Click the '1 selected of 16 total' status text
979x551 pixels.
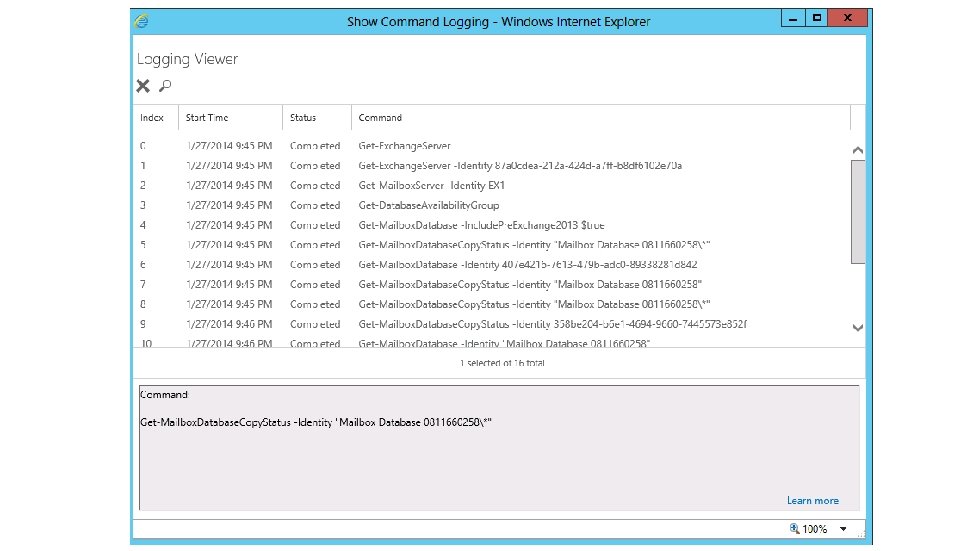tap(503, 363)
